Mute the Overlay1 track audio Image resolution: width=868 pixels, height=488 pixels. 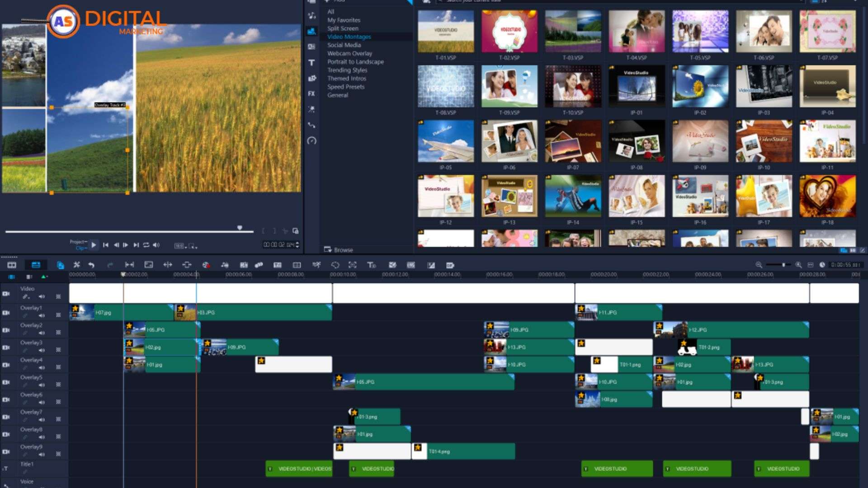pyautogui.click(x=42, y=315)
